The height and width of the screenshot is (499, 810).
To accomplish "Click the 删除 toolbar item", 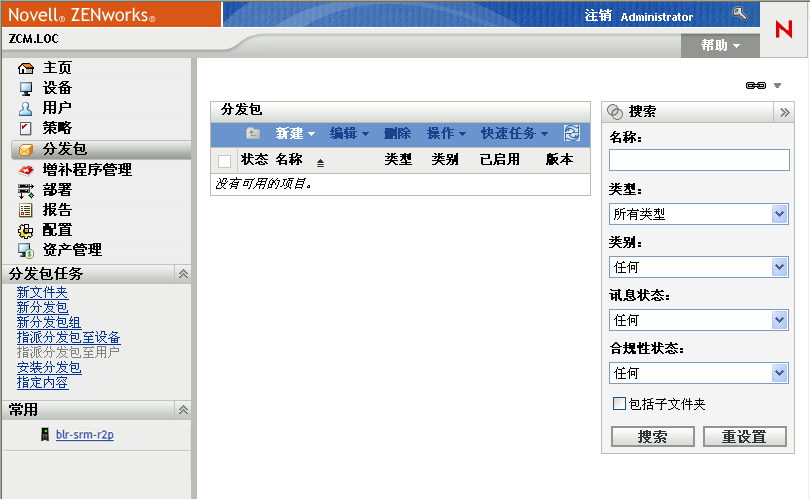I will coord(397,133).
